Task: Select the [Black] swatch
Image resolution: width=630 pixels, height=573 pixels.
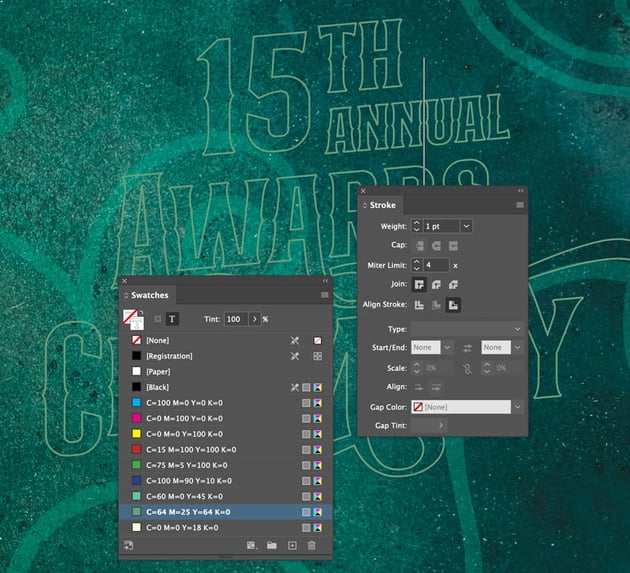Action: [x=225, y=387]
